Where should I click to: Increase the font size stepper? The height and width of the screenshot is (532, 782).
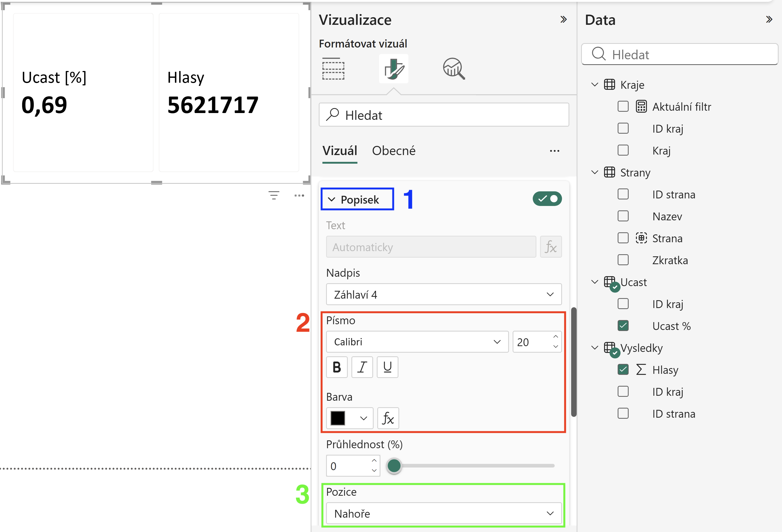point(555,337)
